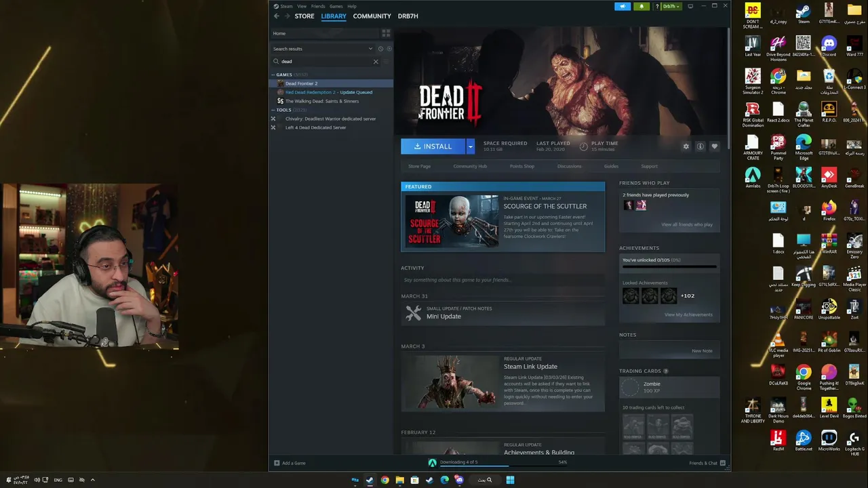Image resolution: width=868 pixels, height=488 pixels.
Task: Open advanced search filter options icon
Action: point(387,62)
